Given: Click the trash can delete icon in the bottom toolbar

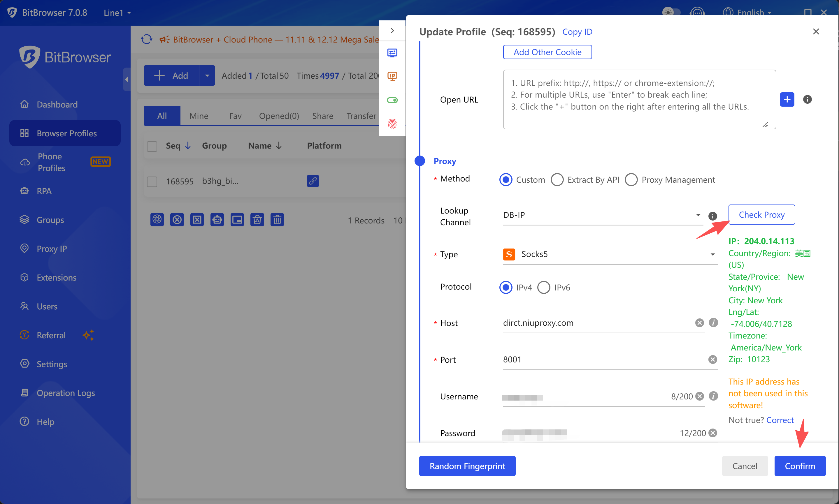Looking at the screenshot, I should point(277,220).
